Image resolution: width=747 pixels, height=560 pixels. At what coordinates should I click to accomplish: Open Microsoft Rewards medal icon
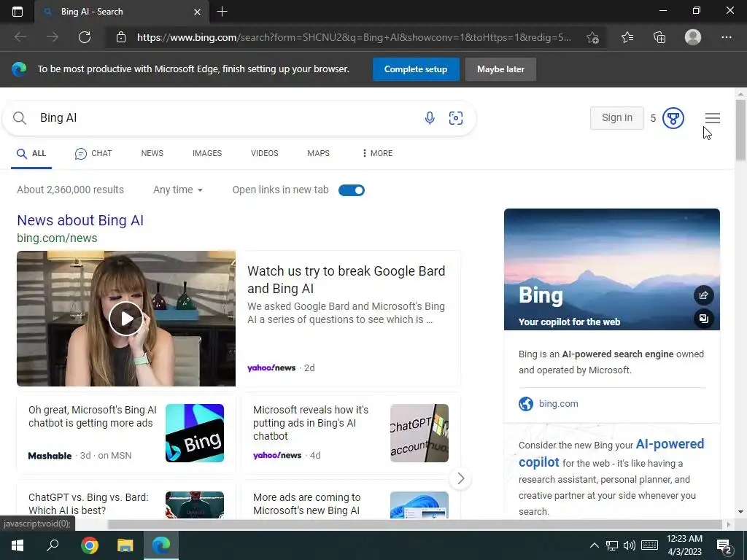pyautogui.click(x=673, y=118)
